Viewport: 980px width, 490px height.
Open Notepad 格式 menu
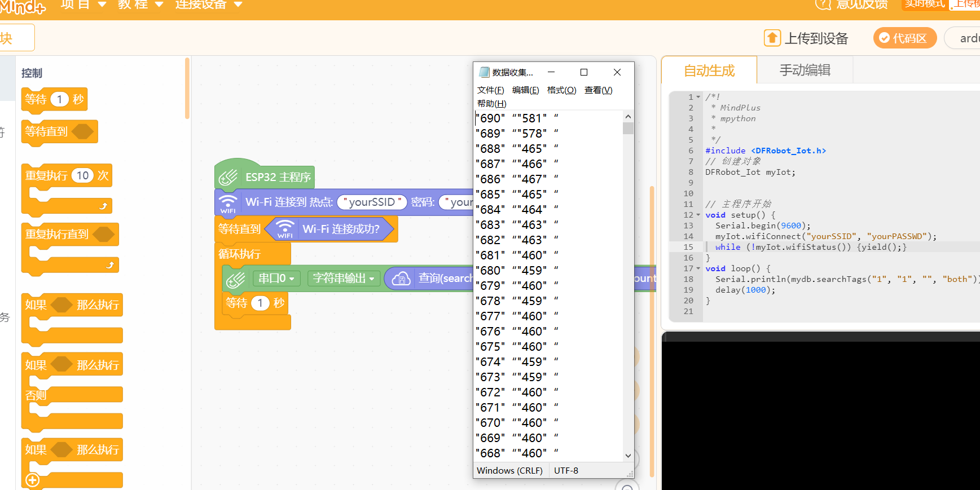tap(561, 90)
